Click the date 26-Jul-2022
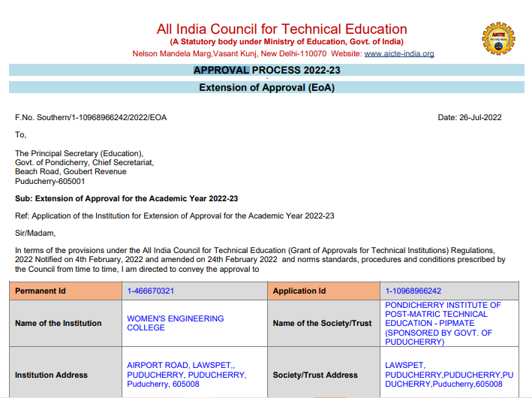This screenshot has width=532, height=398. point(480,117)
